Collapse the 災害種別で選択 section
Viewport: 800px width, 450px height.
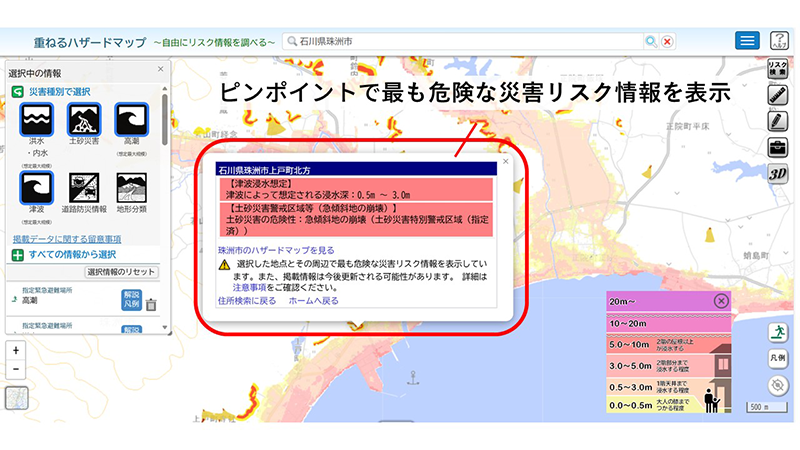click(x=17, y=92)
